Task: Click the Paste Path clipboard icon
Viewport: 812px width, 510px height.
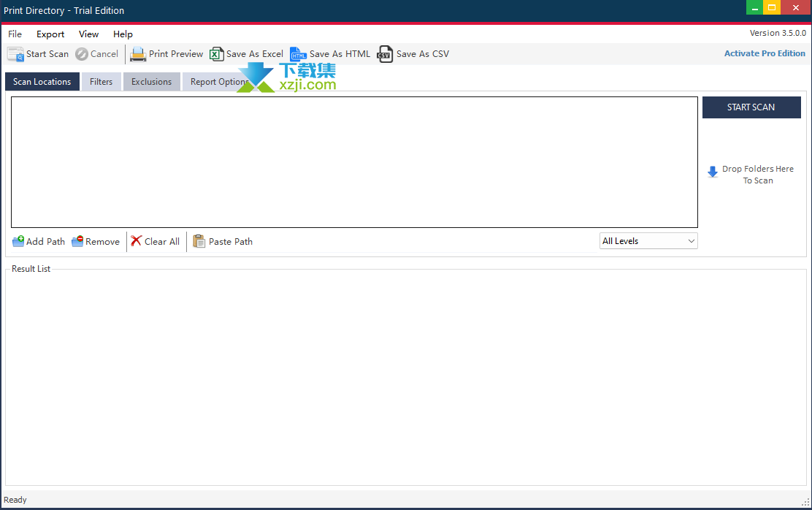Action: pyautogui.click(x=199, y=241)
